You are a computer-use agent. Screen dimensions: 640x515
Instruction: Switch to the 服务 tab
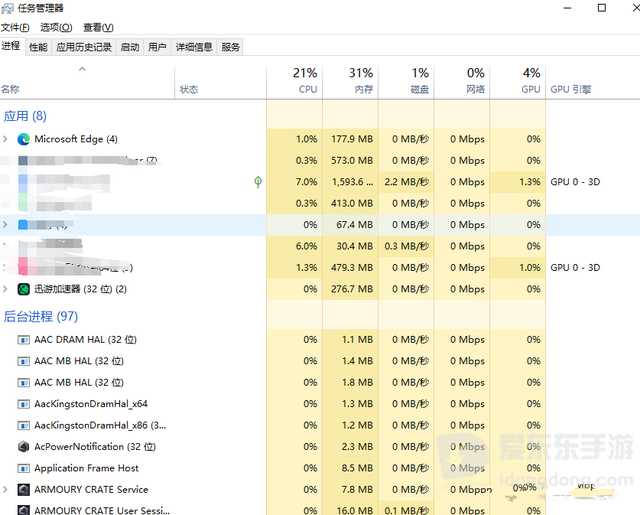[231, 47]
